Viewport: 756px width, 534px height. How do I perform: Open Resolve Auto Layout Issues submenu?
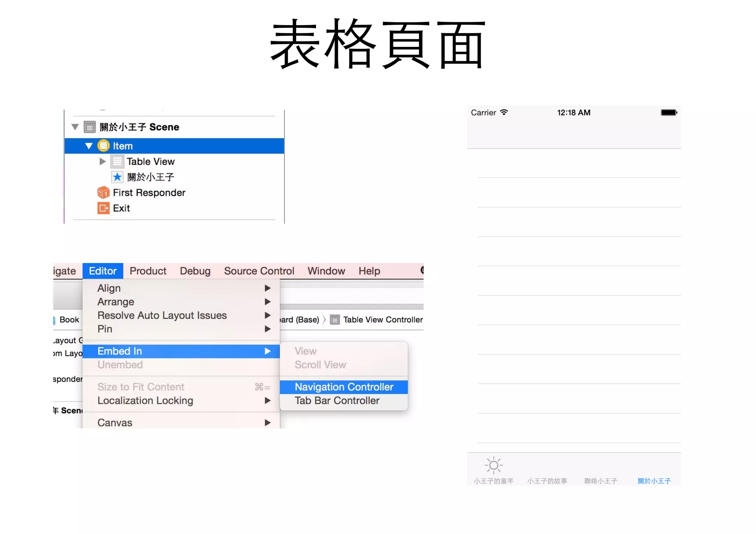[181, 315]
